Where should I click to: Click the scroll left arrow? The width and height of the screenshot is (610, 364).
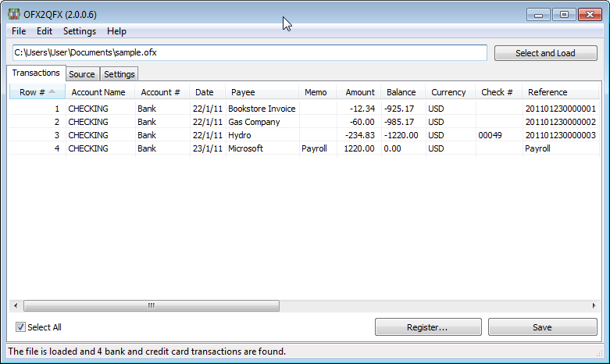pos(16,305)
